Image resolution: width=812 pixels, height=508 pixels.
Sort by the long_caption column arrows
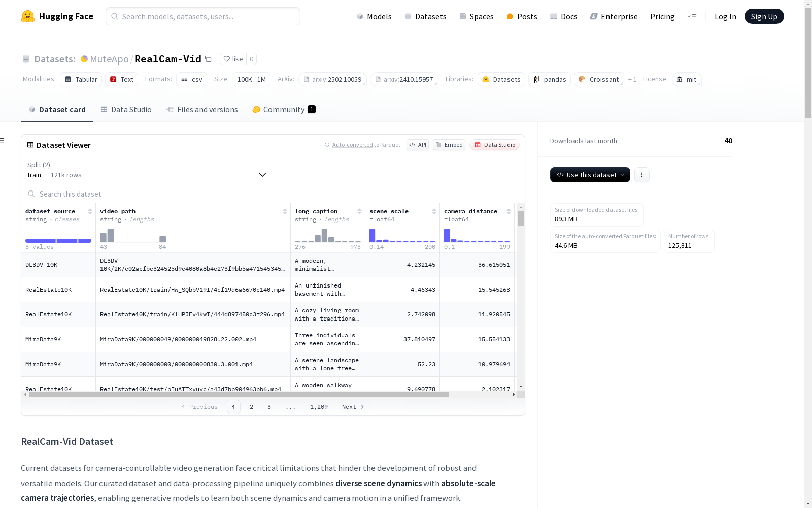coord(359,211)
